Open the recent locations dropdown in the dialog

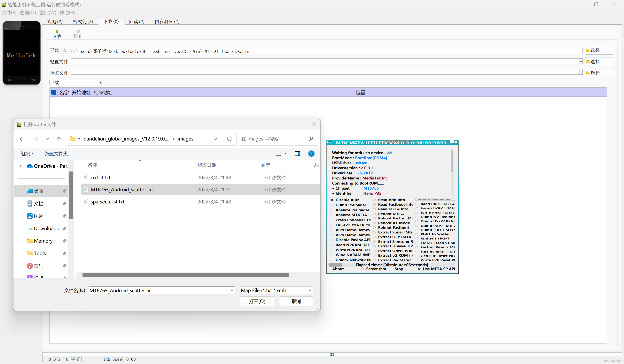(47, 139)
